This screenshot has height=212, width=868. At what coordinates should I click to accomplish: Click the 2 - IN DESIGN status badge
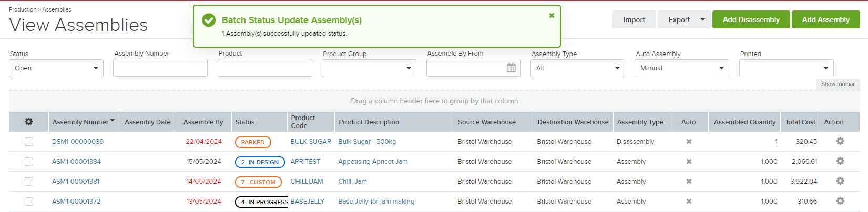[260, 162]
